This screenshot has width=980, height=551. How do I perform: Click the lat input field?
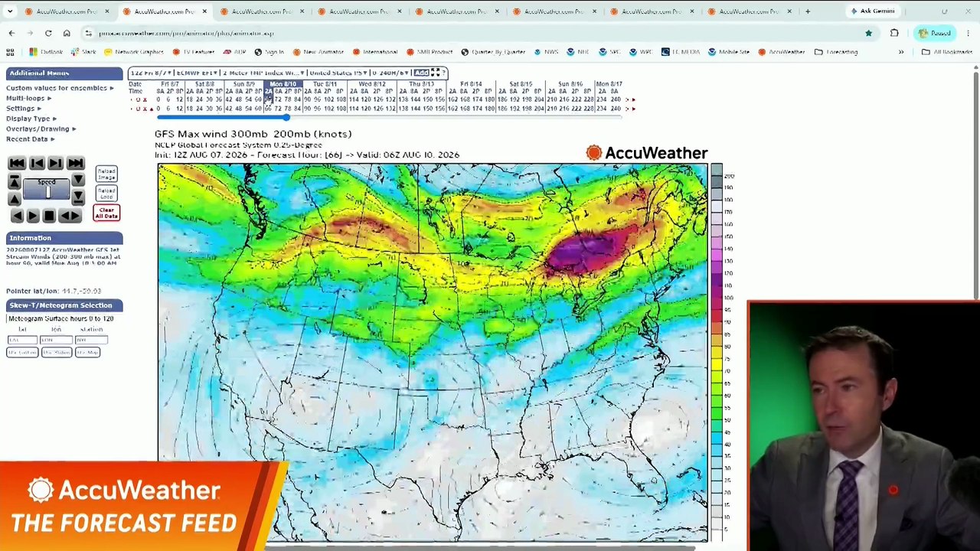pyautogui.click(x=21, y=340)
